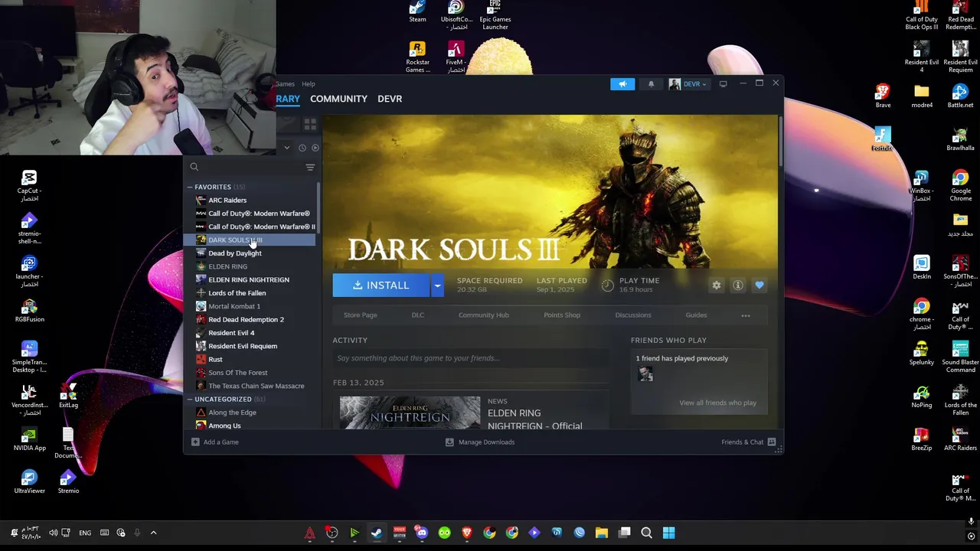Select Resident Evil 4 in library
The width and height of the screenshot is (980, 551).
coord(231,333)
